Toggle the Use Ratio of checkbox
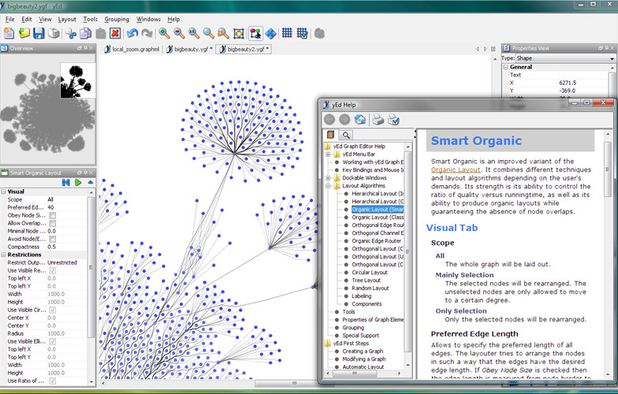The height and width of the screenshot is (394, 618). coord(52,381)
